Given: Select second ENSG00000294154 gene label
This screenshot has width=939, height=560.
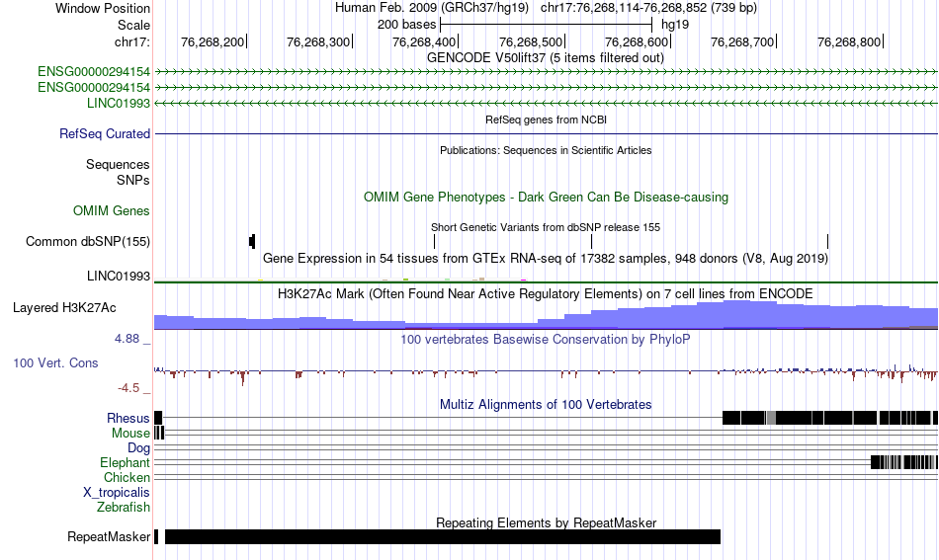Looking at the screenshot, I should [x=94, y=87].
